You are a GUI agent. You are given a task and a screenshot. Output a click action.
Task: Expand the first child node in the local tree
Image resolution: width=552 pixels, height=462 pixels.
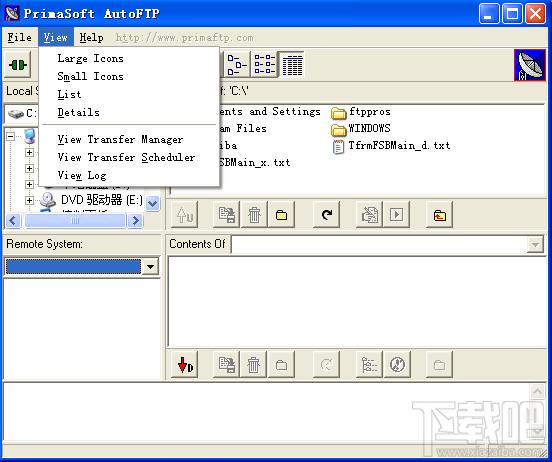[x=29, y=152]
